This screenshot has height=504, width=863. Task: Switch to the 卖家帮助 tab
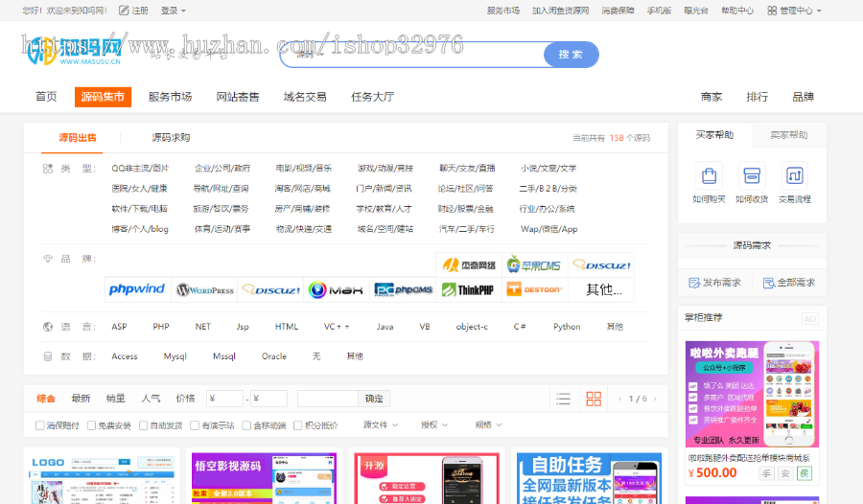[x=789, y=135]
